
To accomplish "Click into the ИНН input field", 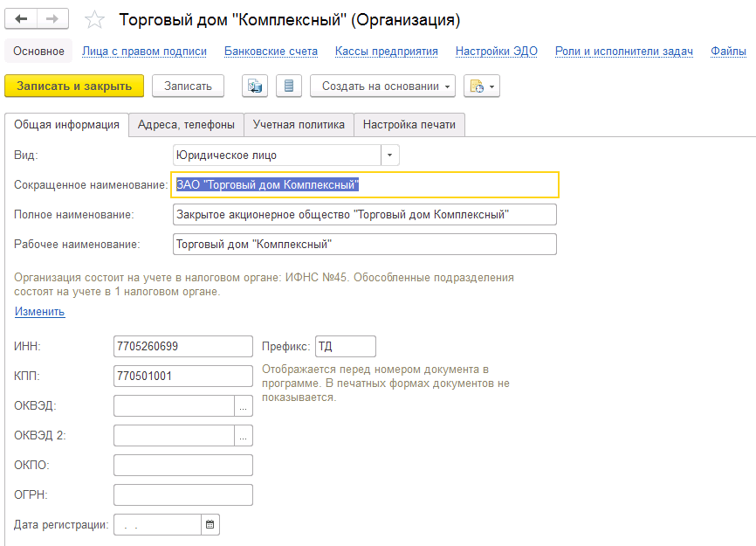I will point(182,347).
